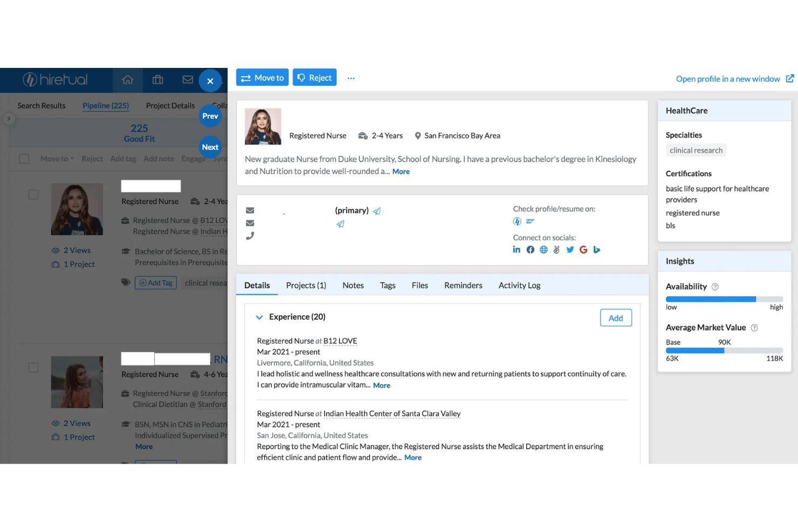
Task: Open the Google search icon in socials
Action: [583, 250]
